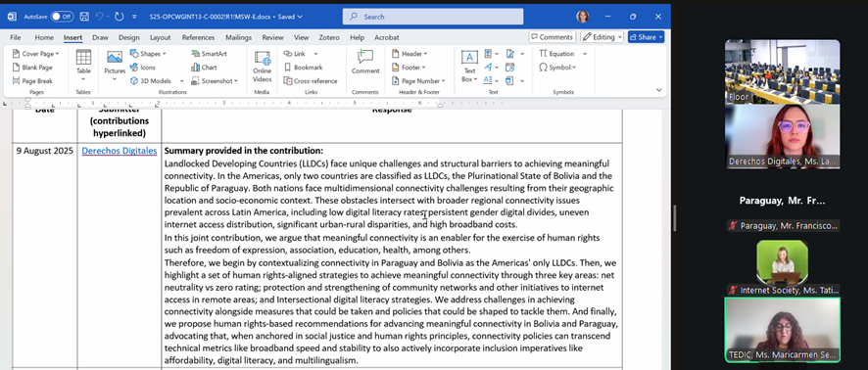This screenshot has height=370, width=868.
Task: Select the Floor video thumbnail
Action: point(782,71)
